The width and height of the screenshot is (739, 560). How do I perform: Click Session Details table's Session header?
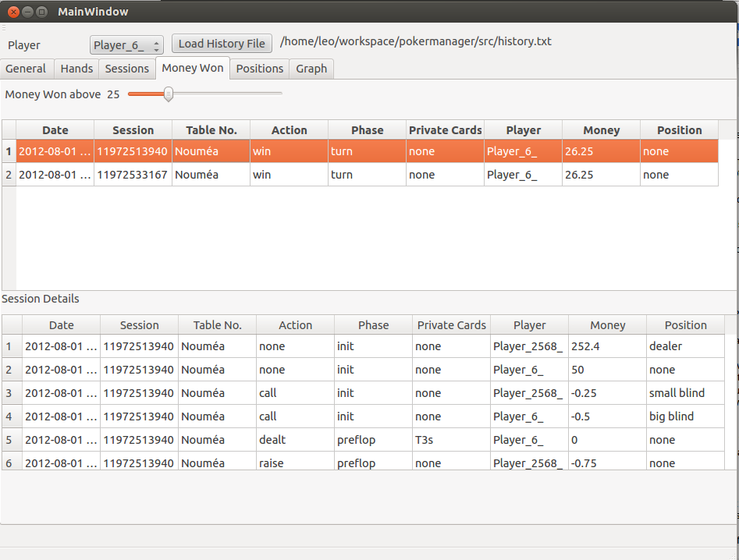139,325
